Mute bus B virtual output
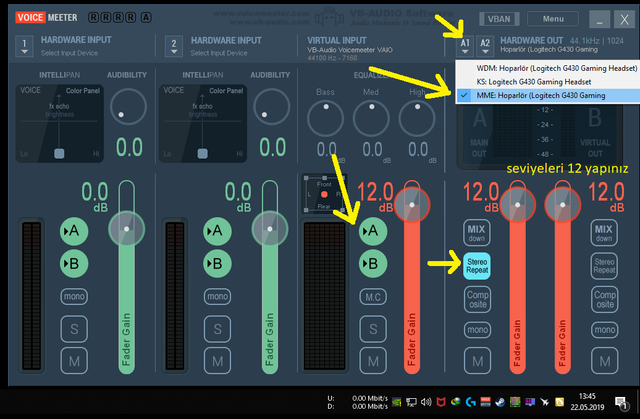This screenshot has height=419, width=640. coord(604,361)
